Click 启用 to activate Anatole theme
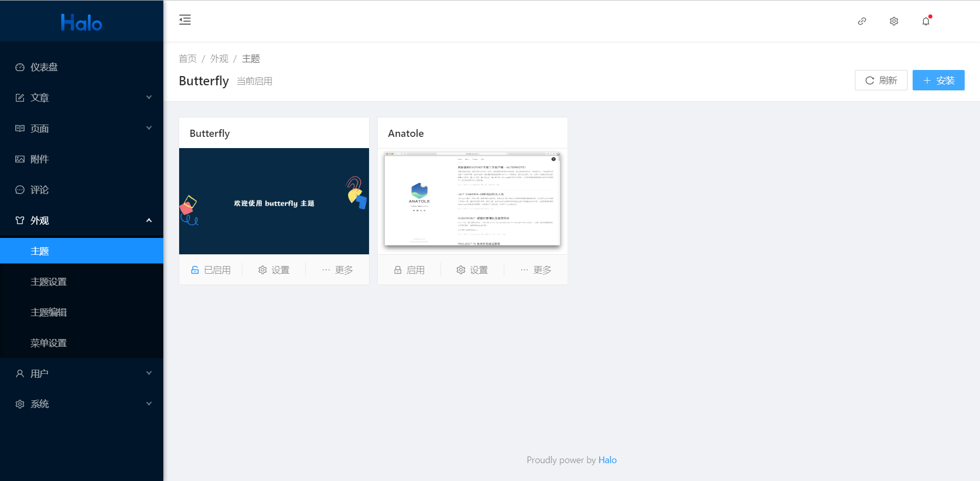The height and width of the screenshot is (481, 980). (409, 270)
